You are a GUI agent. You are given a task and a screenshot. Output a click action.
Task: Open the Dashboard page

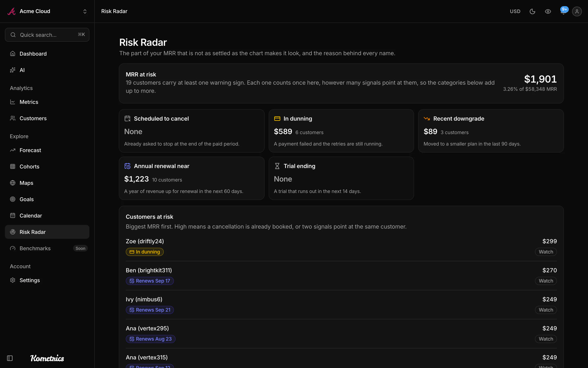47,54
